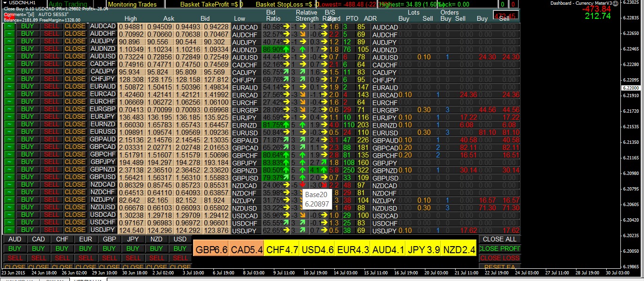Click the red -473.84 loss figure

598,8
